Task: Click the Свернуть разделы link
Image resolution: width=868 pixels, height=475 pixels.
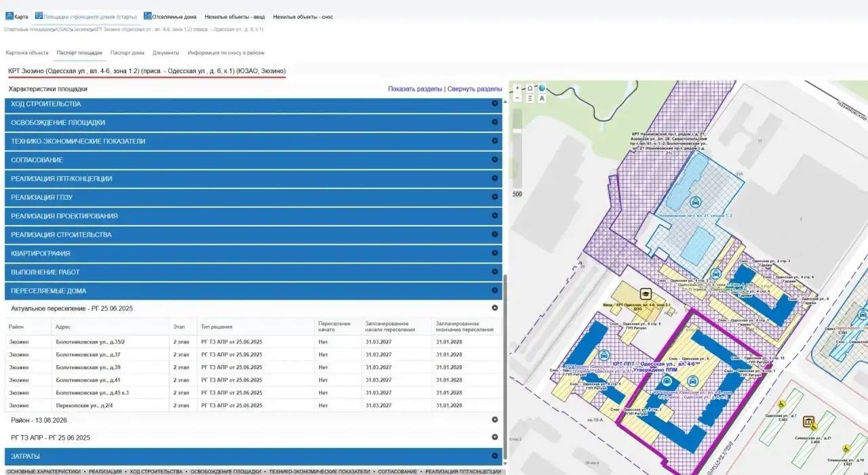Action: point(475,89)
